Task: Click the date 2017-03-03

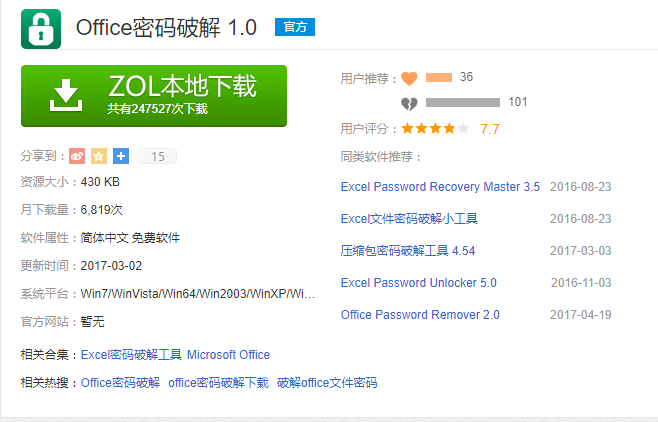Action: coord(581,251)
